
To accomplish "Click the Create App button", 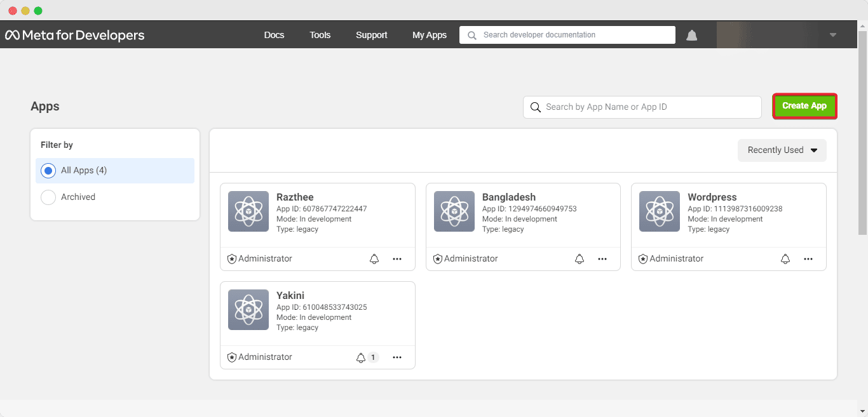I will click(804, 106).
